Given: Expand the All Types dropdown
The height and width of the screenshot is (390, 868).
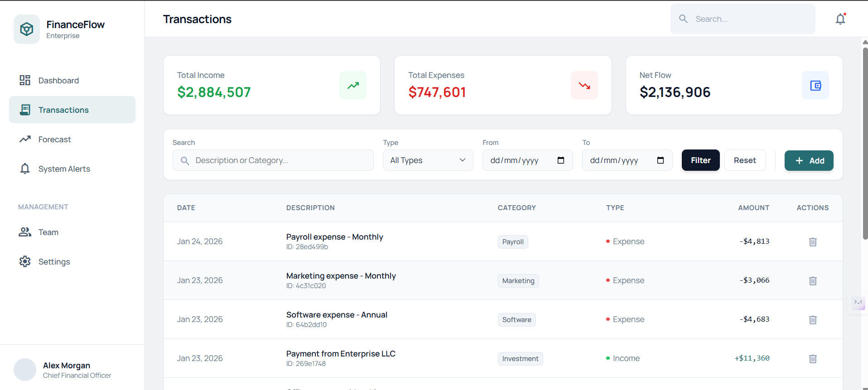Looking at the screenshot, I should tap(428, 160).
